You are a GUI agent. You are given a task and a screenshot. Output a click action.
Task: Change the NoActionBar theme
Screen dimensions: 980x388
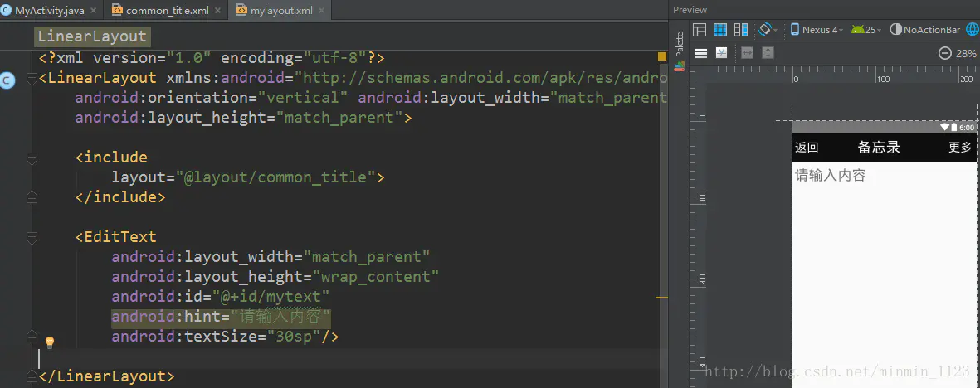pos(924,29)
